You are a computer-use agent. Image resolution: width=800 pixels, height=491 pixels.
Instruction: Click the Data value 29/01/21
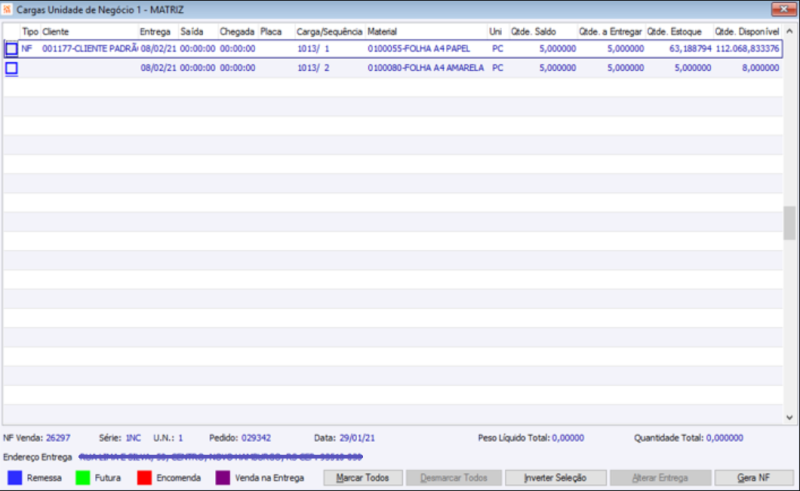(357, 438)
